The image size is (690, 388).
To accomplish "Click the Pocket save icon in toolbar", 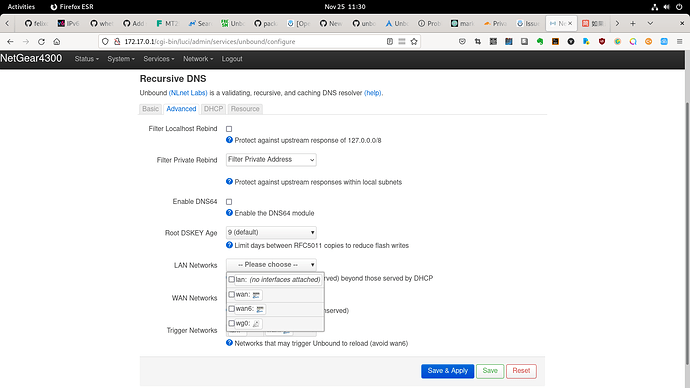I will [x=462, y=41].
